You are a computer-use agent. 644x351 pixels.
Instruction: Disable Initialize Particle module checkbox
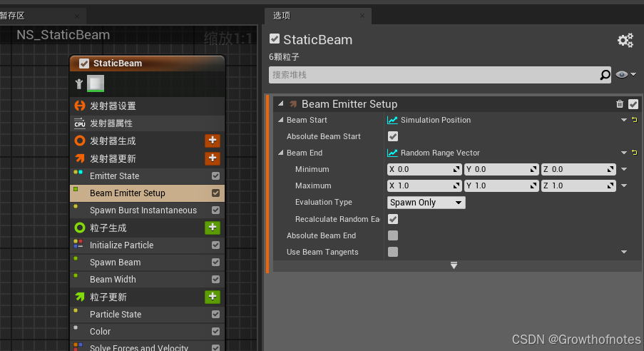point(215,245)
